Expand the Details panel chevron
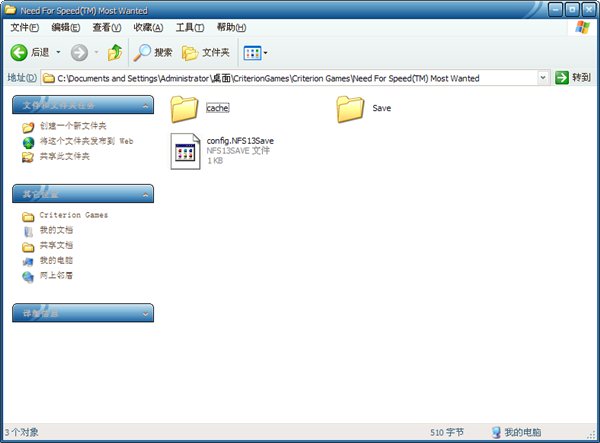This screenshot has height=443, width=600. click(145, 314)
